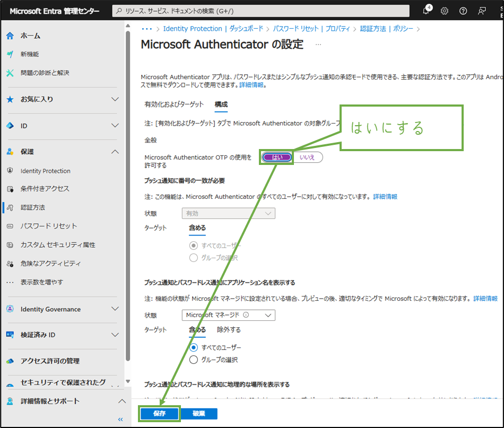Go to パスワード リセット | プロパティ breadcrumb
The image size is (504, 428).
click(x=311, y=29)
